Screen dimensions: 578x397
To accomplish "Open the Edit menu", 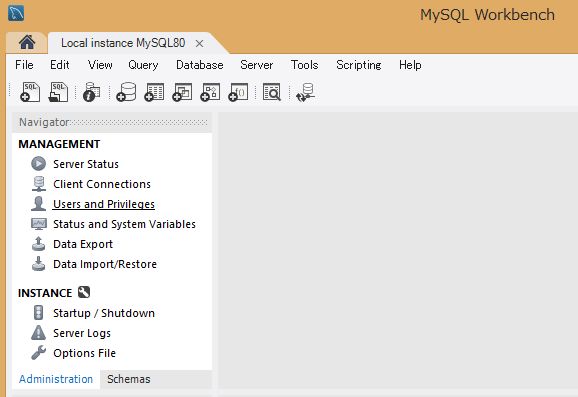I will [60, 65].
